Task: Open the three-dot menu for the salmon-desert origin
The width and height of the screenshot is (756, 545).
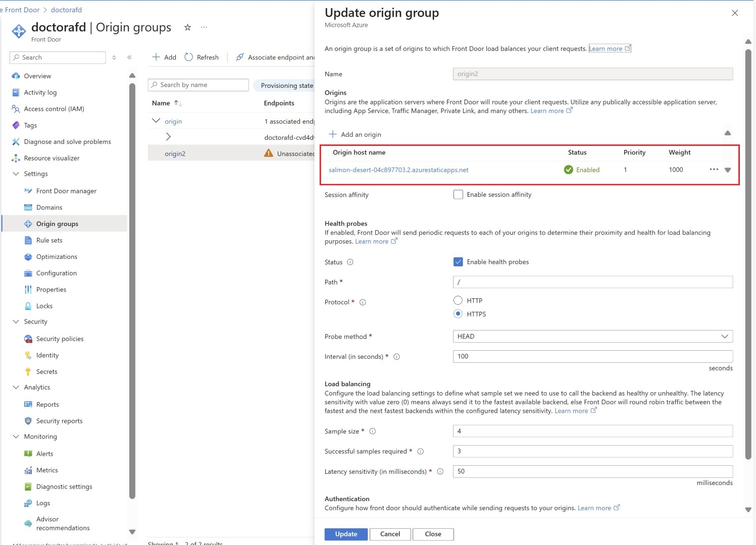Action: [714, 170]
